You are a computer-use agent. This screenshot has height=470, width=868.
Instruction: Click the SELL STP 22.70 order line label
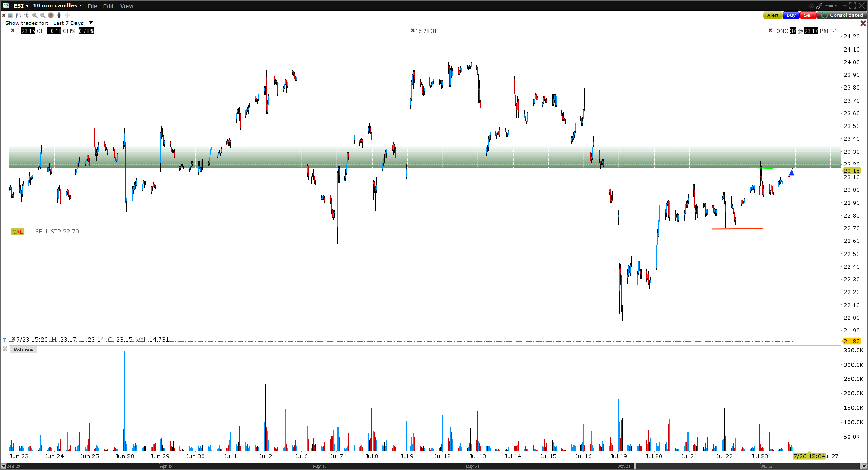57,232
